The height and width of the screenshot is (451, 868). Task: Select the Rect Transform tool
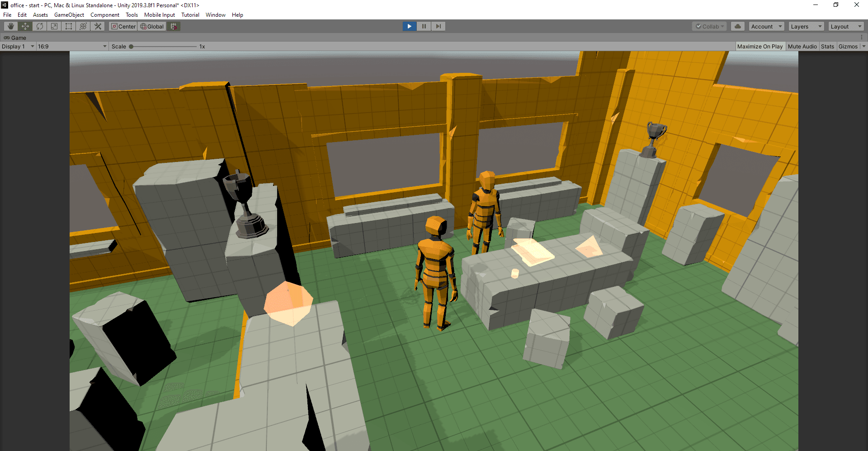click(69, 26)
